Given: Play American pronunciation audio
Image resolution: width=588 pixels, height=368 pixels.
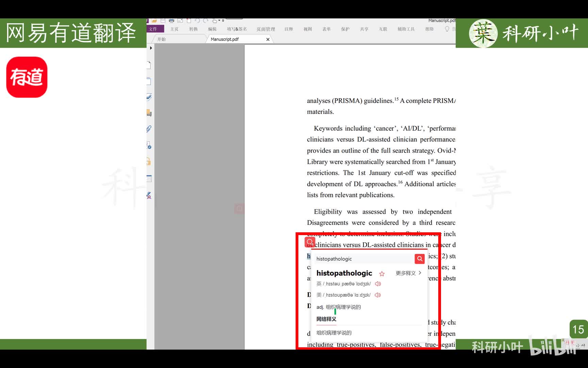Looking at the screenshot, I should click(x=377, y=295).
